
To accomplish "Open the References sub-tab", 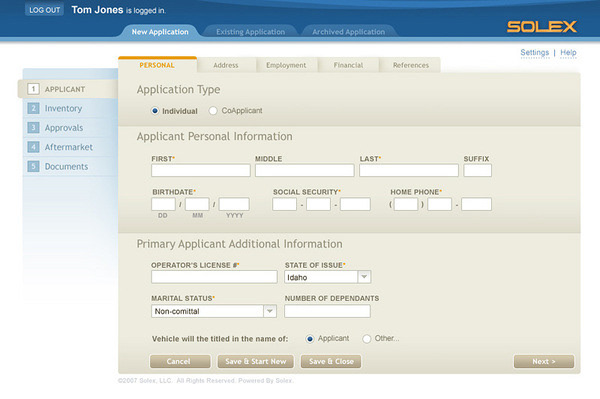I will (x=411, y=65).
